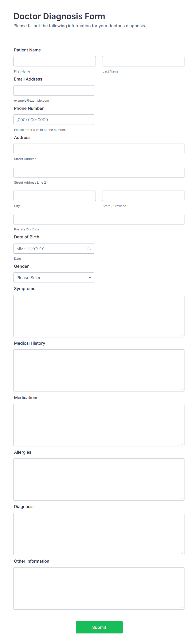Focus the Postal / Zip Code field
This screenshot has height=644, width=196.
click(x=99, y=219)
